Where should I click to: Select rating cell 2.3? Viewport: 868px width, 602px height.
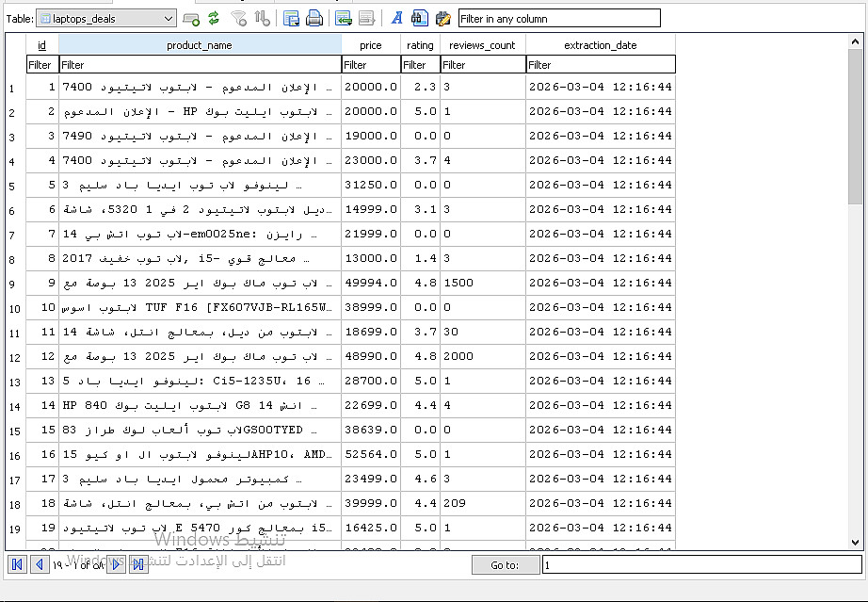[420, 87]
